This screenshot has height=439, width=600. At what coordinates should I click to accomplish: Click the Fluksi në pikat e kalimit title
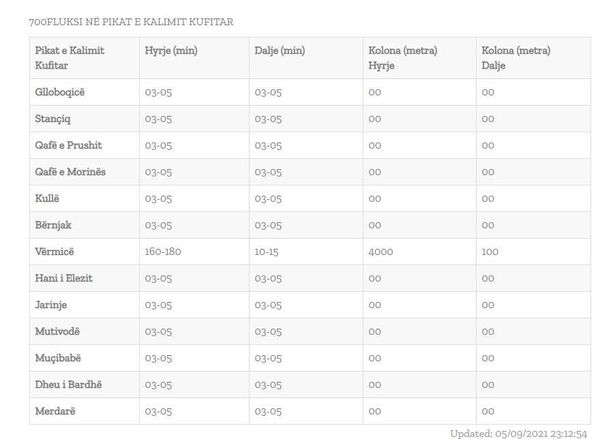tap(131, 22)
